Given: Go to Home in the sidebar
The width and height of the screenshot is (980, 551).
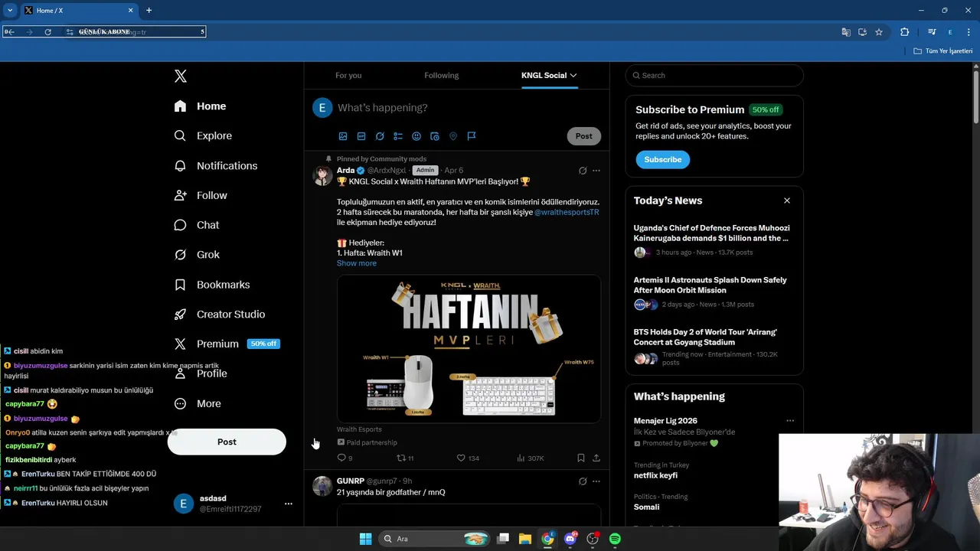Looking at the screenshot, I should pyautogui.click(x=200, y=106).
